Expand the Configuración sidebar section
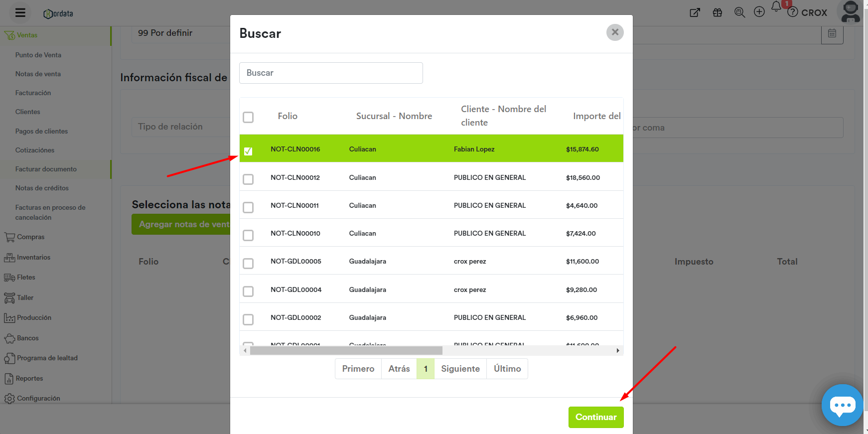This screenshot has height=434, width=868. click(x=38, y=399)
